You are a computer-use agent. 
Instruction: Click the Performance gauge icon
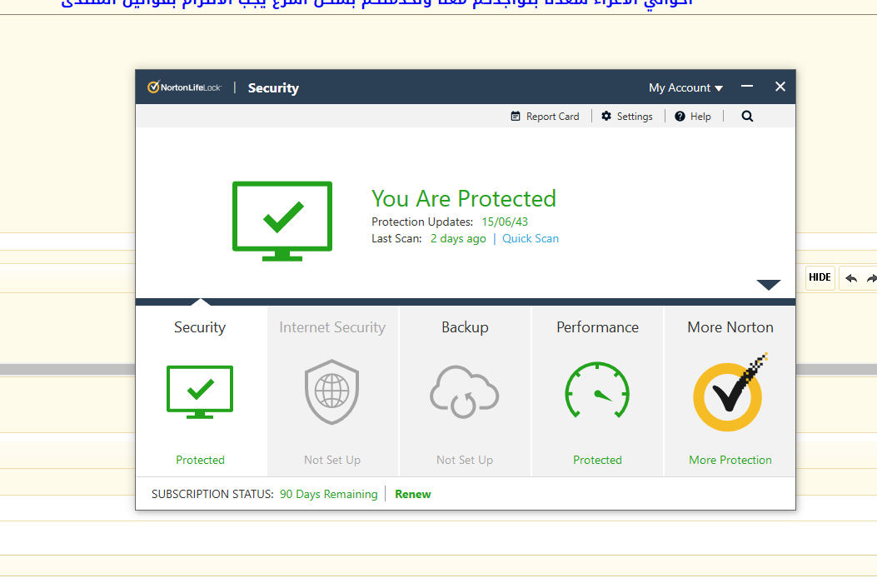[597, 391]
